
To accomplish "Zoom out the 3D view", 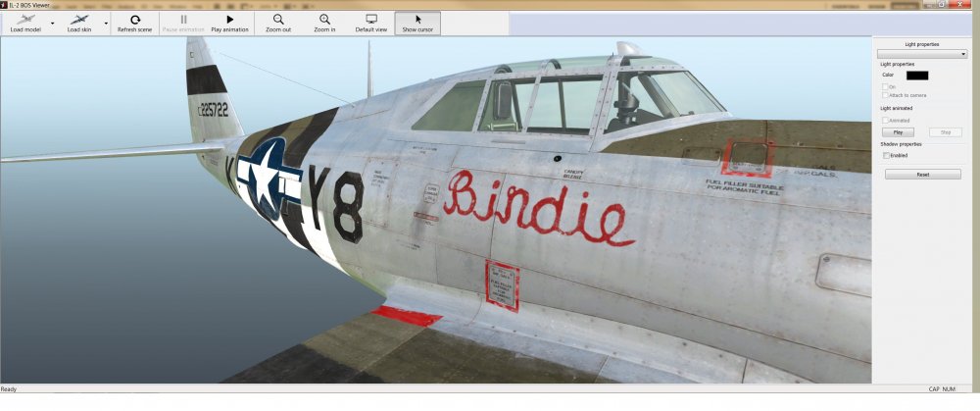I will pos(278,24).
